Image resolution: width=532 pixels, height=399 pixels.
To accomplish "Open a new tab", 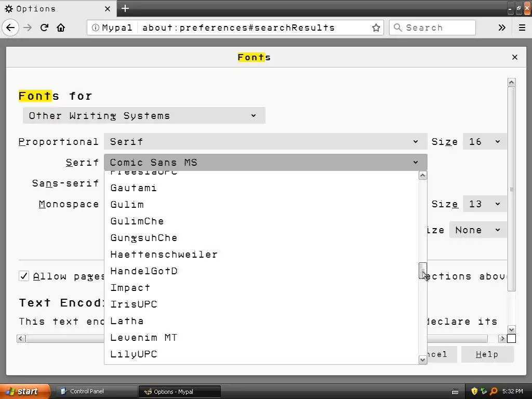I will [125, 8].
